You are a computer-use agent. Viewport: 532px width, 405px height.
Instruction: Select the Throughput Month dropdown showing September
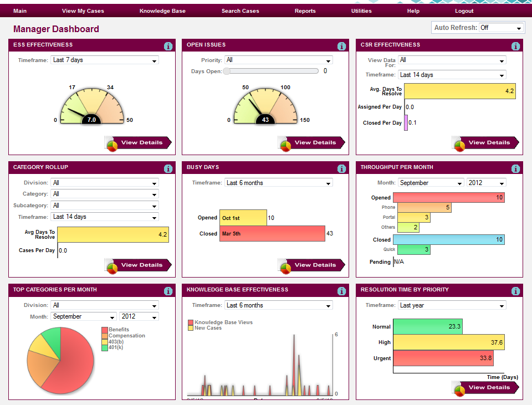tap(431, 183)
